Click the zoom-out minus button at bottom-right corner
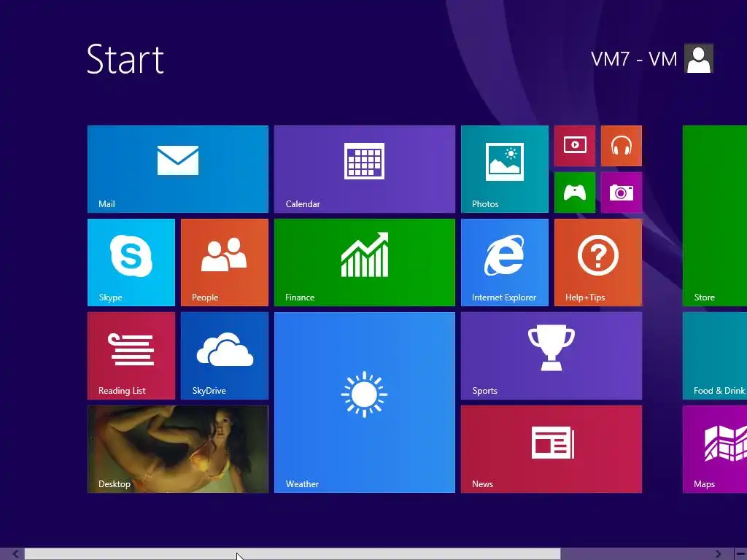 [740, 554]
